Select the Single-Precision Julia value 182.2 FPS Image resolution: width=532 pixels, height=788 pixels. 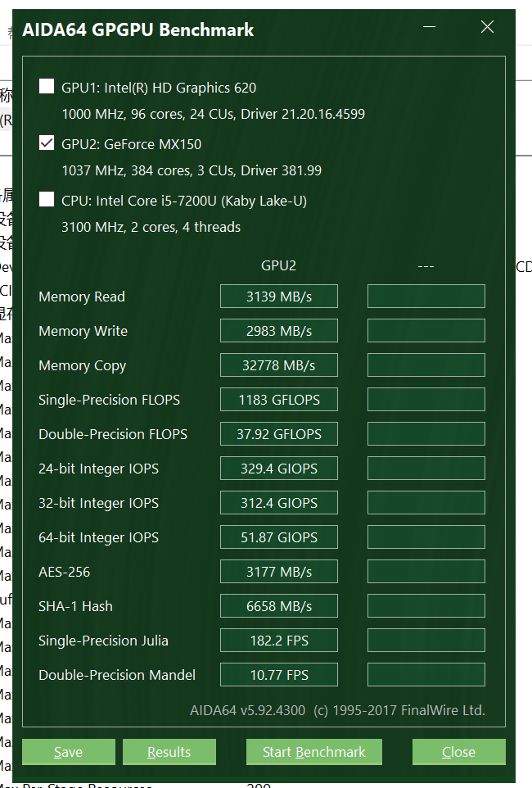point(279,641)
